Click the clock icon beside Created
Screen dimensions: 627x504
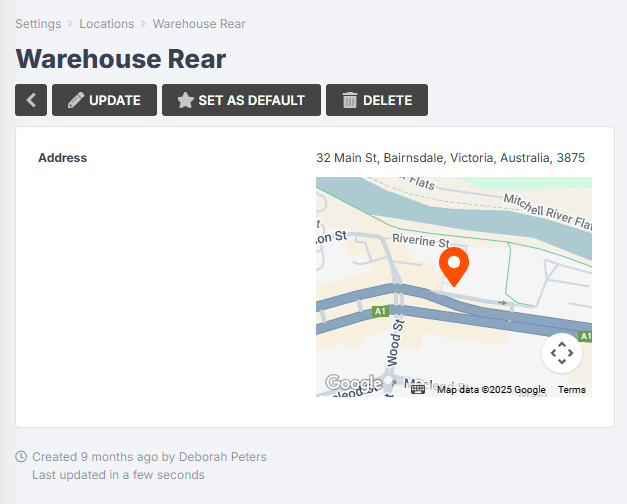[x=22, y=457]
